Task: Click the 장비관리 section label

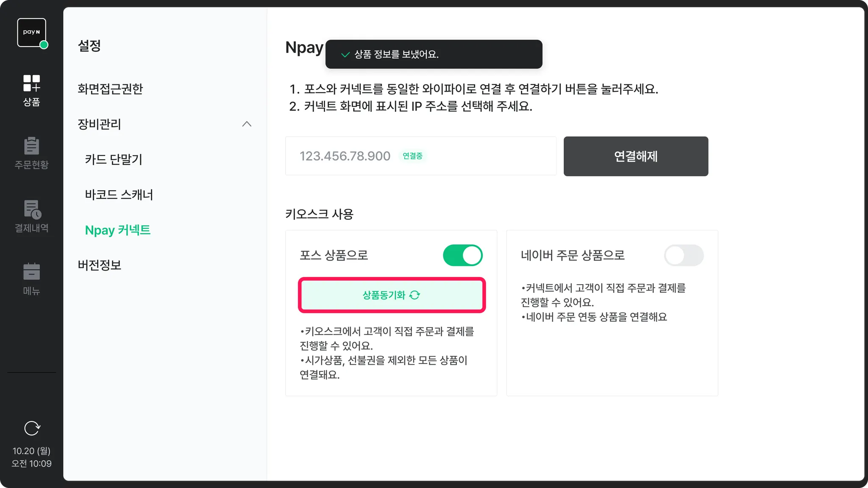Action: 100,124
